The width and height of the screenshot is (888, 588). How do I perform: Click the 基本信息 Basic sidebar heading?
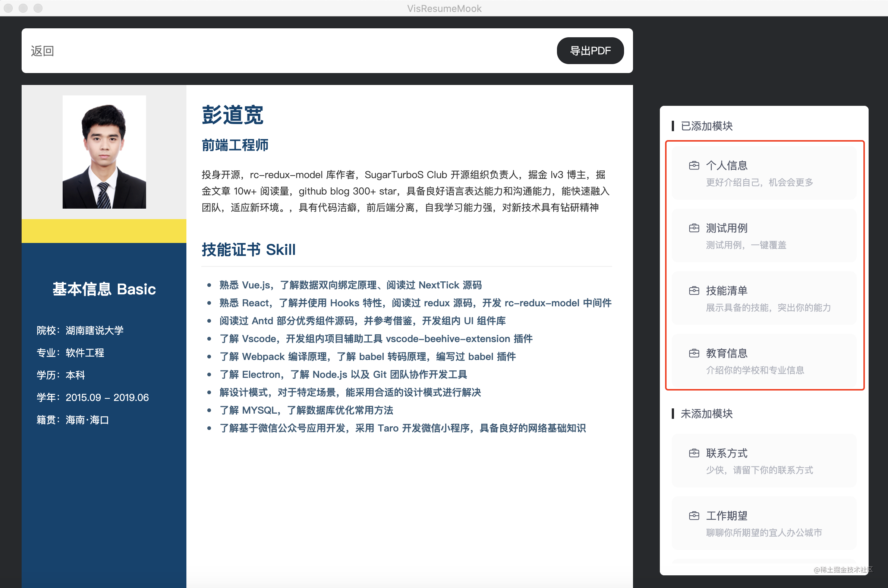pos(104,289)
